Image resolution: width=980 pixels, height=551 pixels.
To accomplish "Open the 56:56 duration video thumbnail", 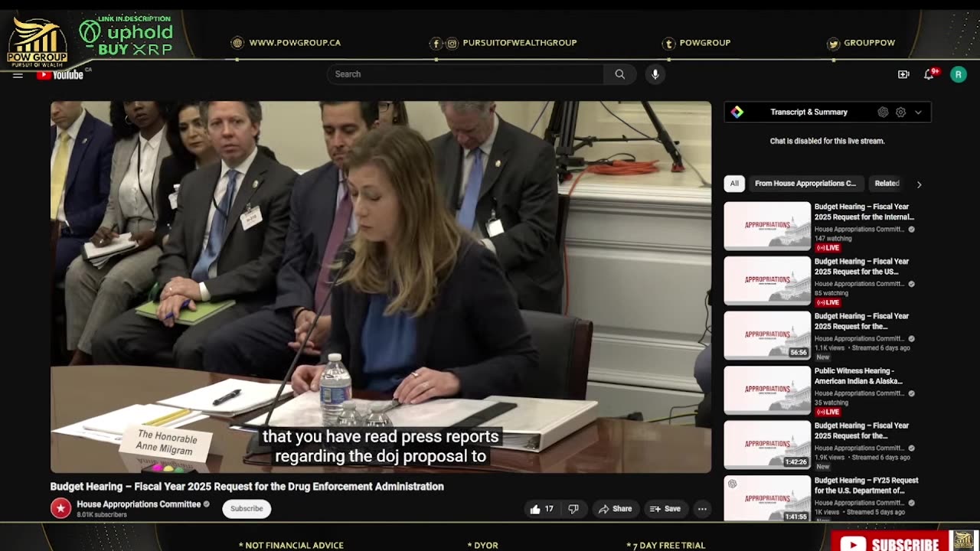I will [767, 335].
